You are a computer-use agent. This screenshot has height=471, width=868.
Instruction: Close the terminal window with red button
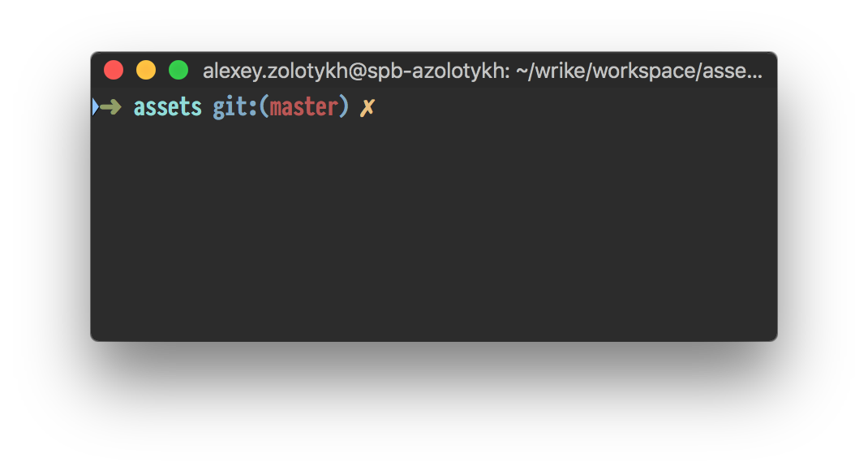point(114,71)
